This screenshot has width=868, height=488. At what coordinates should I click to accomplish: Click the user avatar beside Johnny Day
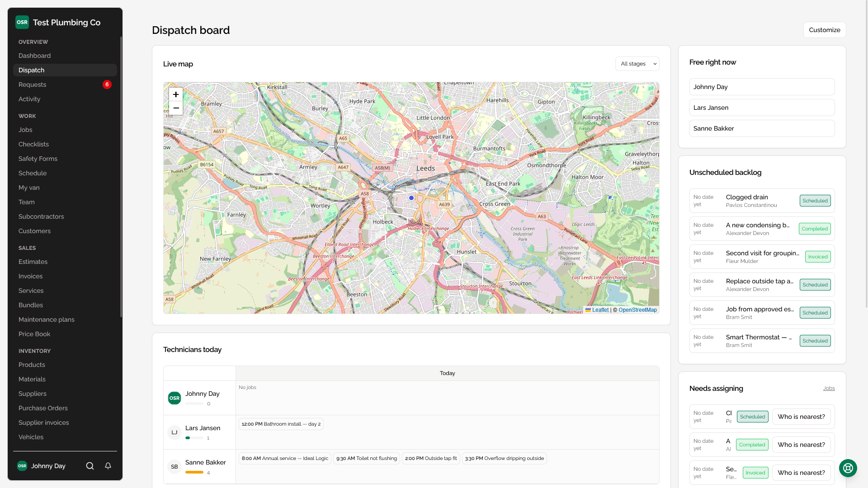tap(22, 466)
